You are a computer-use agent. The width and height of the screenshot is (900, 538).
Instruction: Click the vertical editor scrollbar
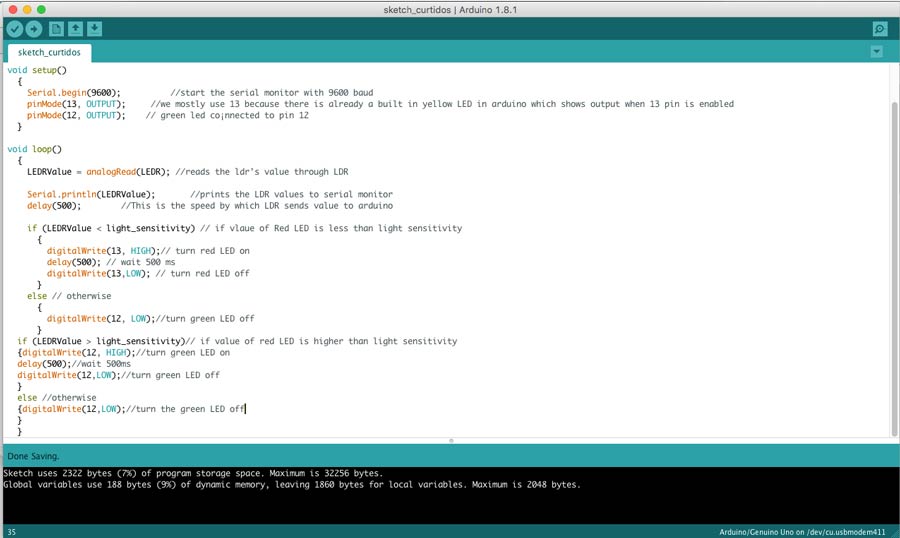[x=894, y=269]
